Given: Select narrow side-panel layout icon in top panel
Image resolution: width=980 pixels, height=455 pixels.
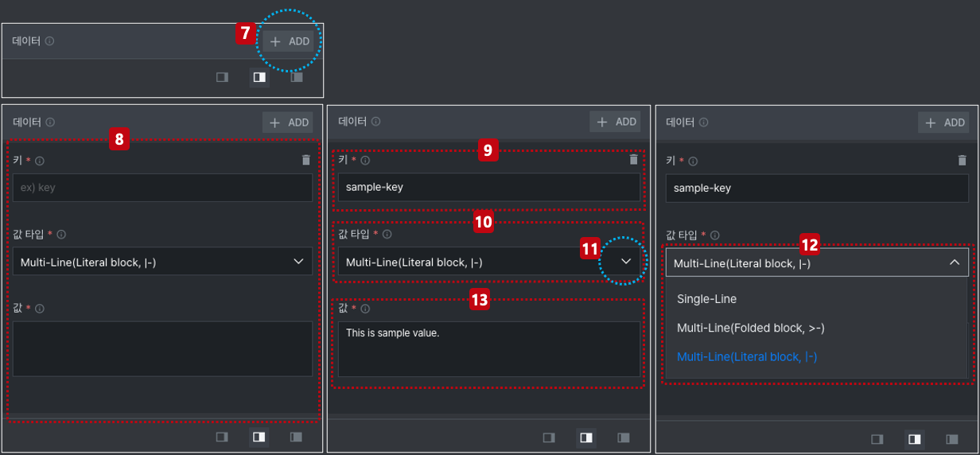Looking at the screenshot, I should tap(223, 77).
